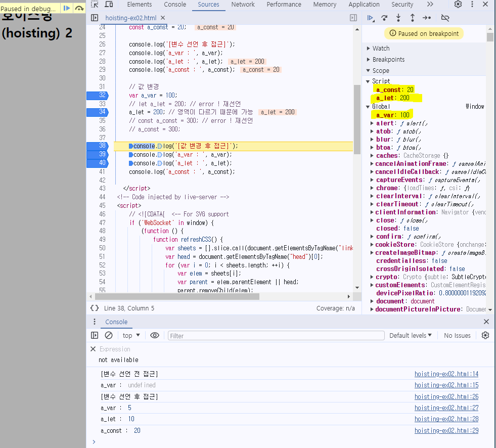
Task: Add a breakpoint at line 41
Action: [102, 171]
